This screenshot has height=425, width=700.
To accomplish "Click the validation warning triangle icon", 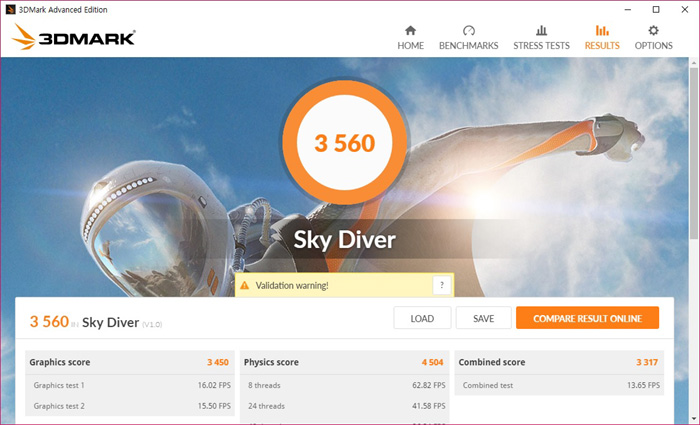I will click(245, 285).
